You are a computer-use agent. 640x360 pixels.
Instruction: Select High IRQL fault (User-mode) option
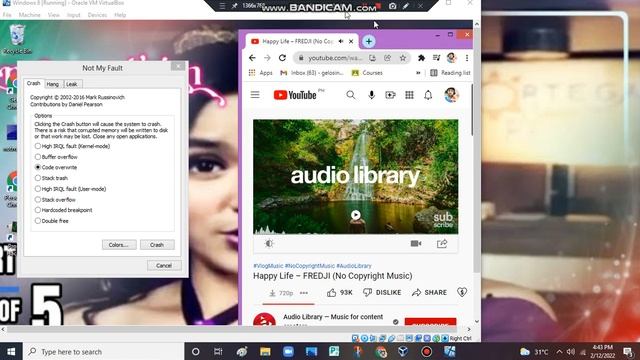point(70,189)
